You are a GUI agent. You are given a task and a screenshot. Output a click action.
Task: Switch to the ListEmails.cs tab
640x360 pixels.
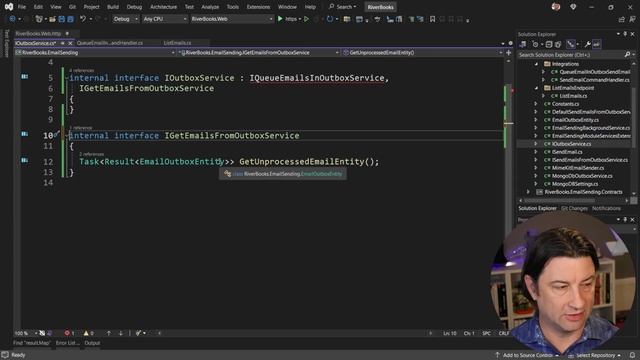click(x=177, y=43)
